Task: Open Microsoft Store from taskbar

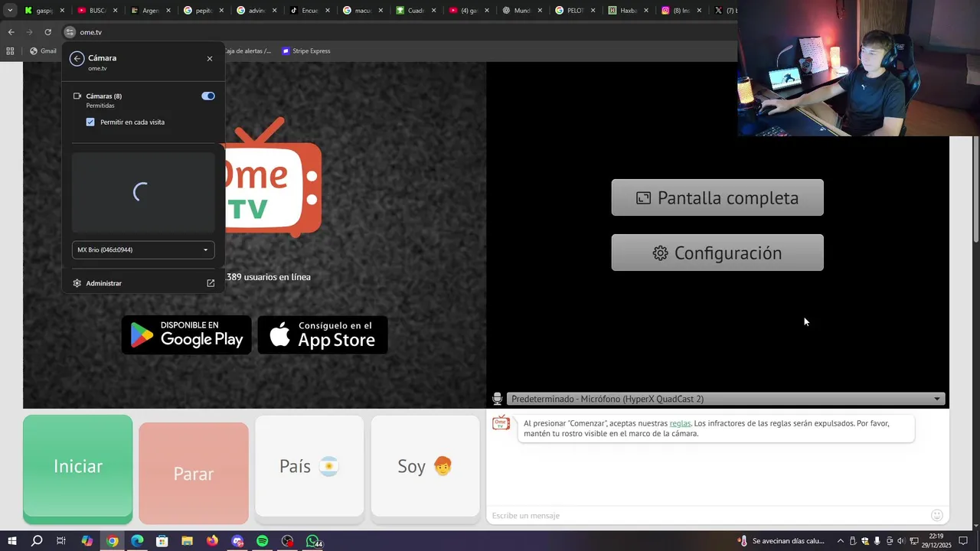Action: pyautogui.click(x=162, y=541)
